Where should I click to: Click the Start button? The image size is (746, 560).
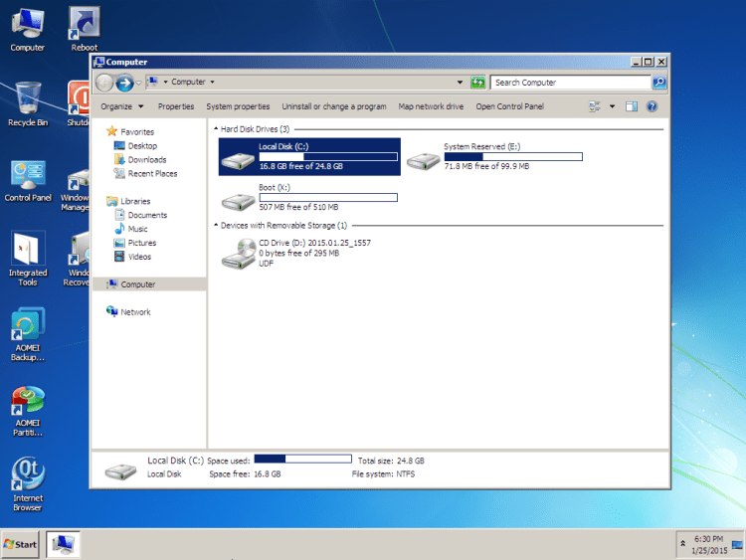pos(20,545)
